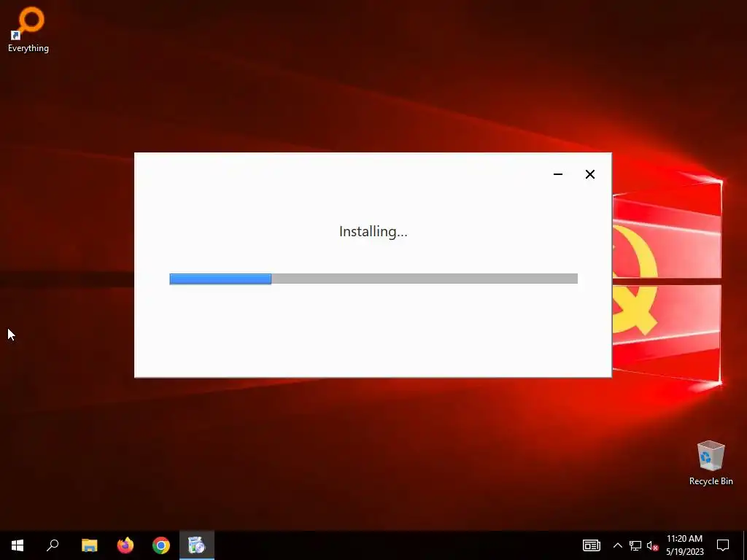Click the installation progress bar
The width and height of the screenshot is (747, 560).
pyautogui.click(x=373, y=279)
